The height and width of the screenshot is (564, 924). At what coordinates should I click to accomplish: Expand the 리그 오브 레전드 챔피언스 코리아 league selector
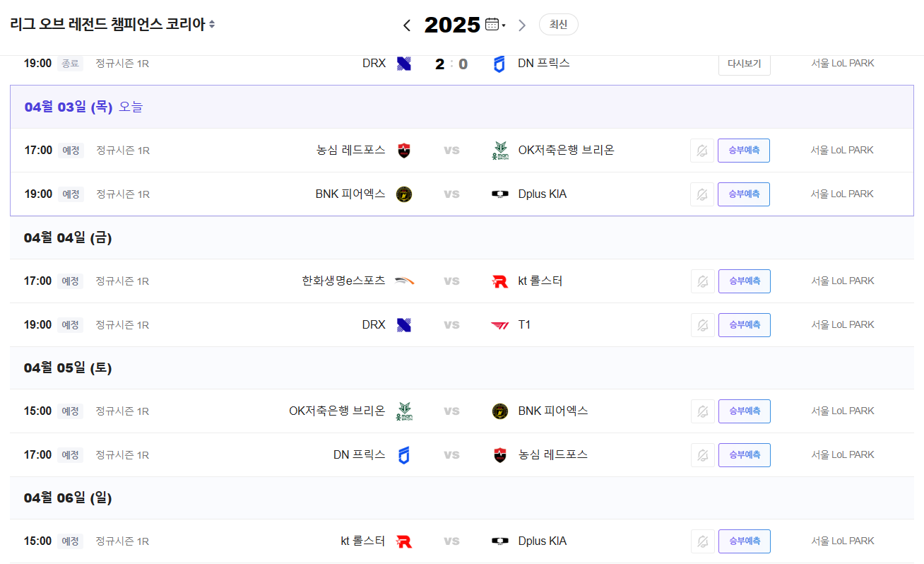pyautogui.click(x=112, y=24)
